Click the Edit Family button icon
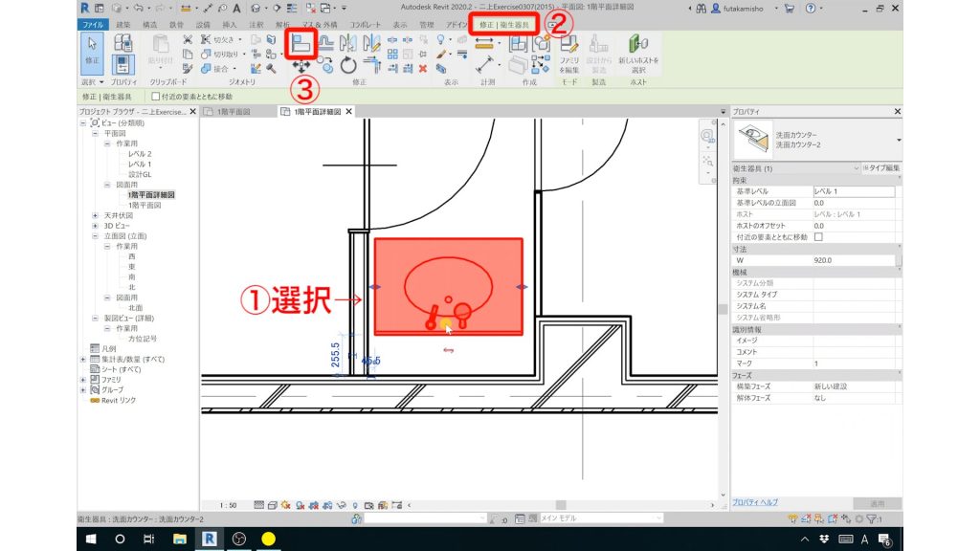 click(568, 46)
